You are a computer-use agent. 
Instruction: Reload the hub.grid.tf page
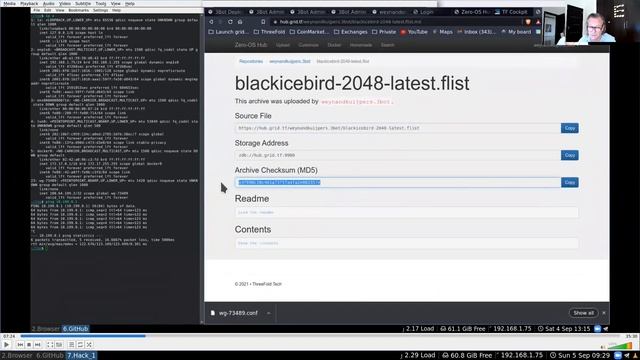pos(230,22)
